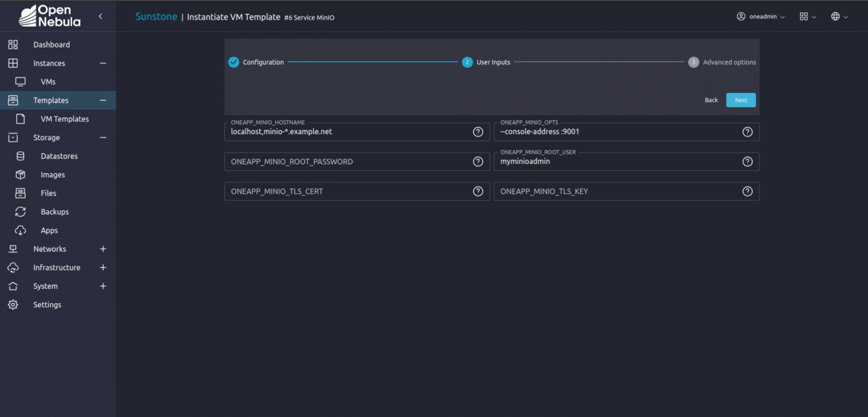868x417 pixels.
Task: Click the Back button
Action: tap(711, 100)
